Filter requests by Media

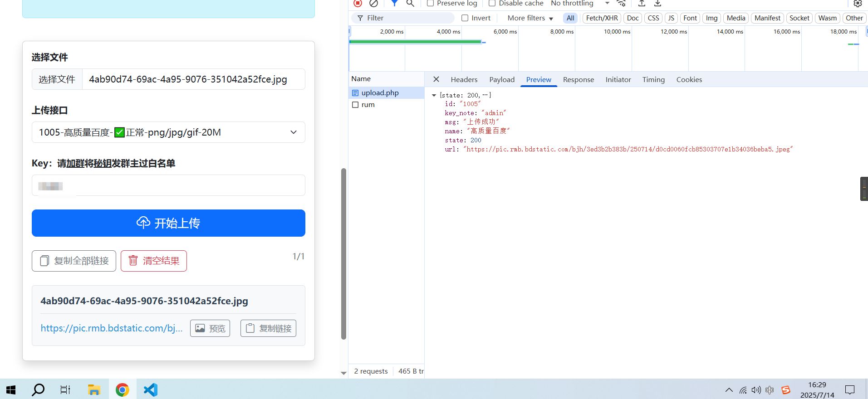tap(736, 18)
